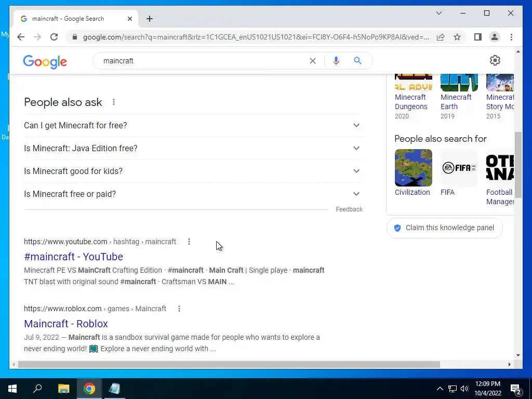Click the scroll right arrow
This screenshot has height=399, width=532.
(509, 364)
